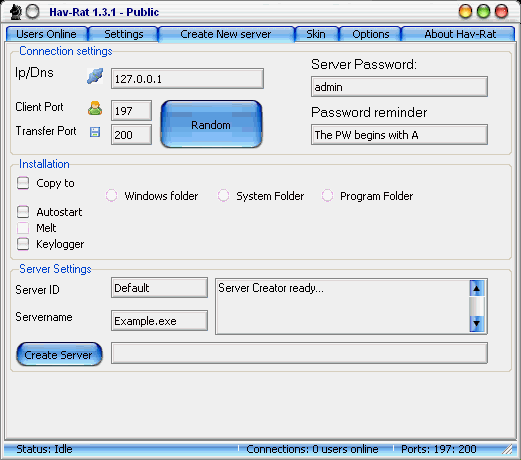Select the System Folder radio button

223,196
